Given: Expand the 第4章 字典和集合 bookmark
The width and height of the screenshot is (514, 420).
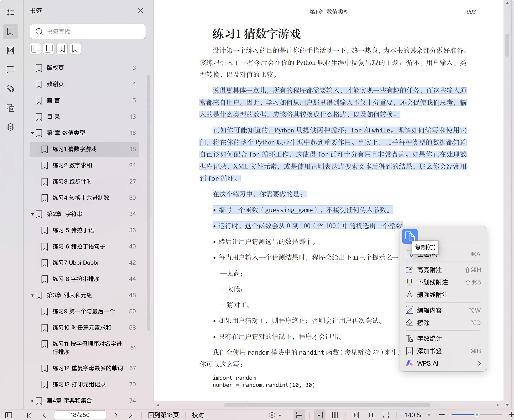Looking at the screenshot, I should (x=32, y=401).
